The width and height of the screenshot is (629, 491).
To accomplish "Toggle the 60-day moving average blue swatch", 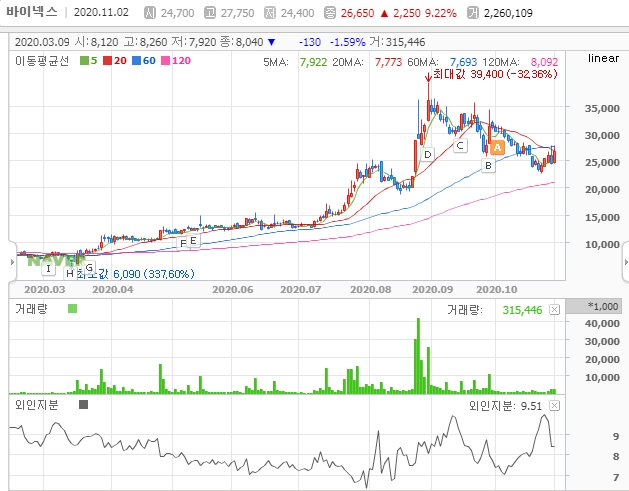I will [136, 61].
